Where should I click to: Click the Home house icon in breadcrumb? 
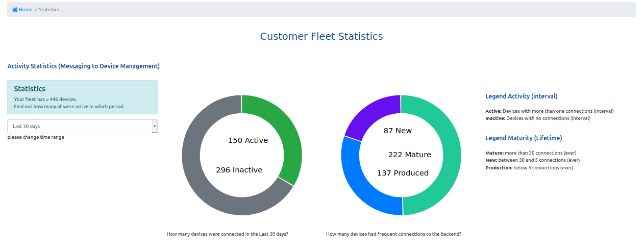pyautogui.click(x=15, y=10)
